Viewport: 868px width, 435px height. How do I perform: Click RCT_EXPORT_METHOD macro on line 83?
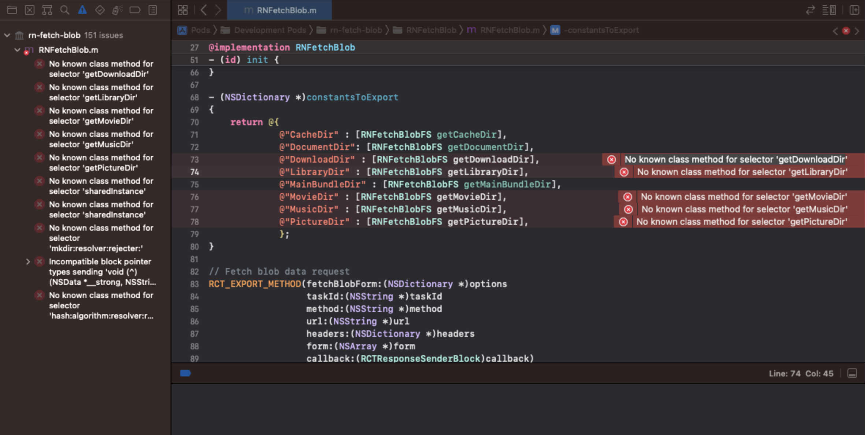pyautogui.click(x=255, y=284)
